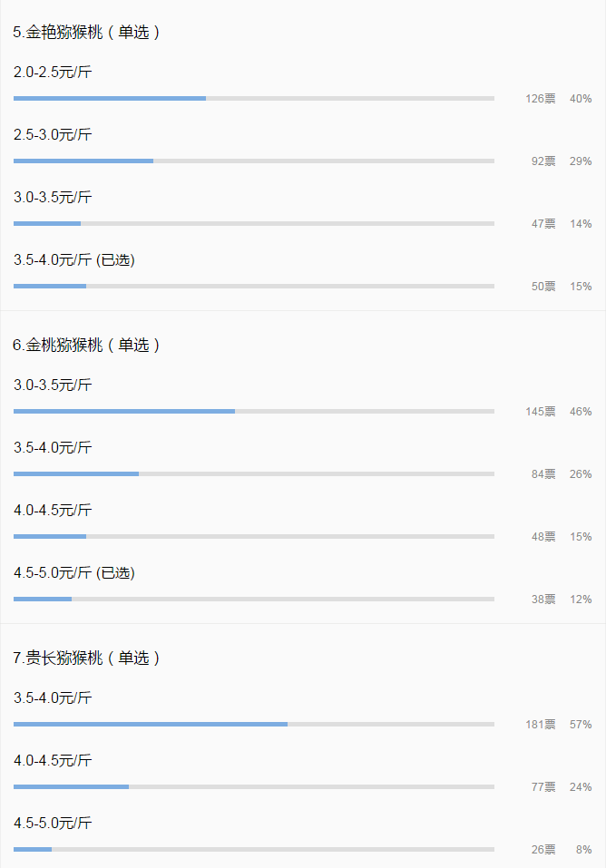Viewport: 606px width, 868px height.
Task: Click the 145票 vote count
Action: [x=541, y=411]
